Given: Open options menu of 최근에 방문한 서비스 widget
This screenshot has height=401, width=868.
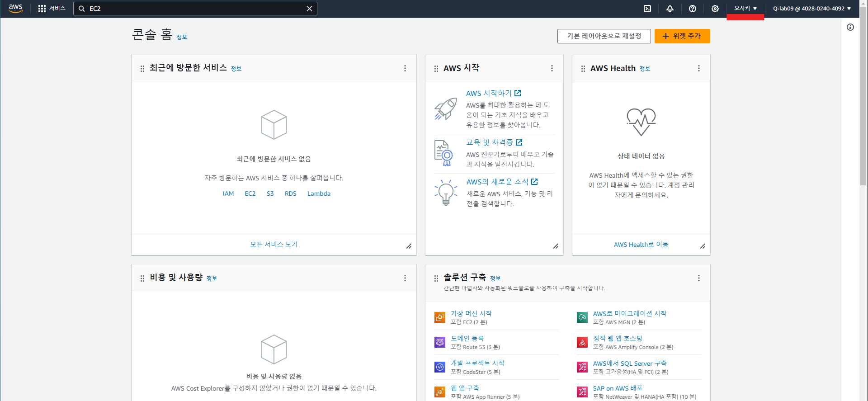Looking at the screenshot, I should (x=405, y=68).
